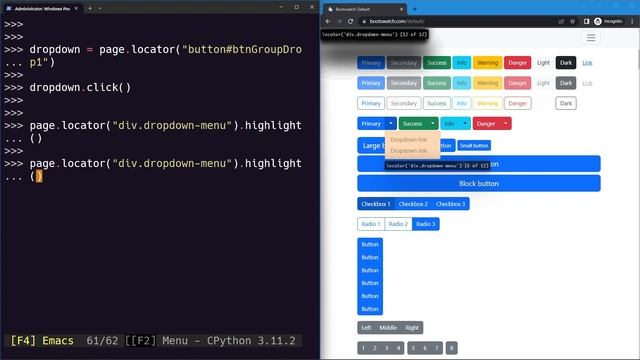640x360 pixels.
Task: Click the terminal cursor after the parenthesis
Action: click(39, 176)
